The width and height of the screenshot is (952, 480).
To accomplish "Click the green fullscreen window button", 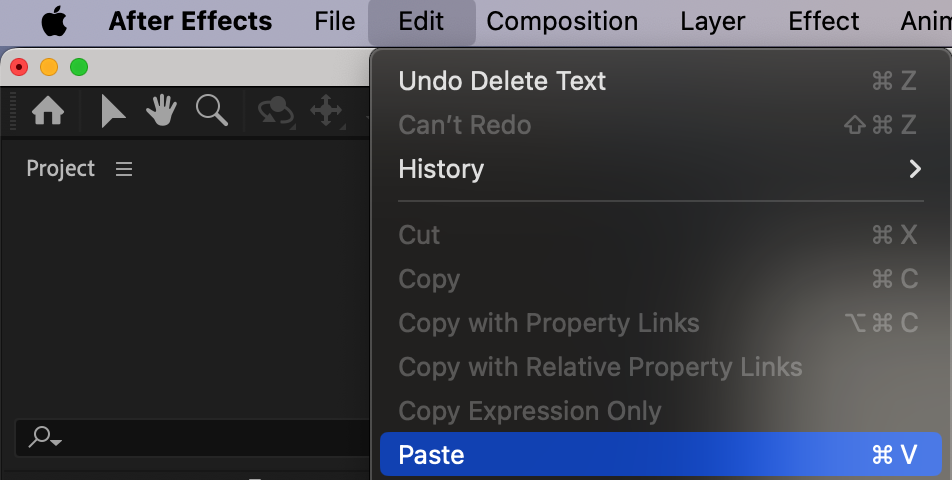I will [79, 67].
